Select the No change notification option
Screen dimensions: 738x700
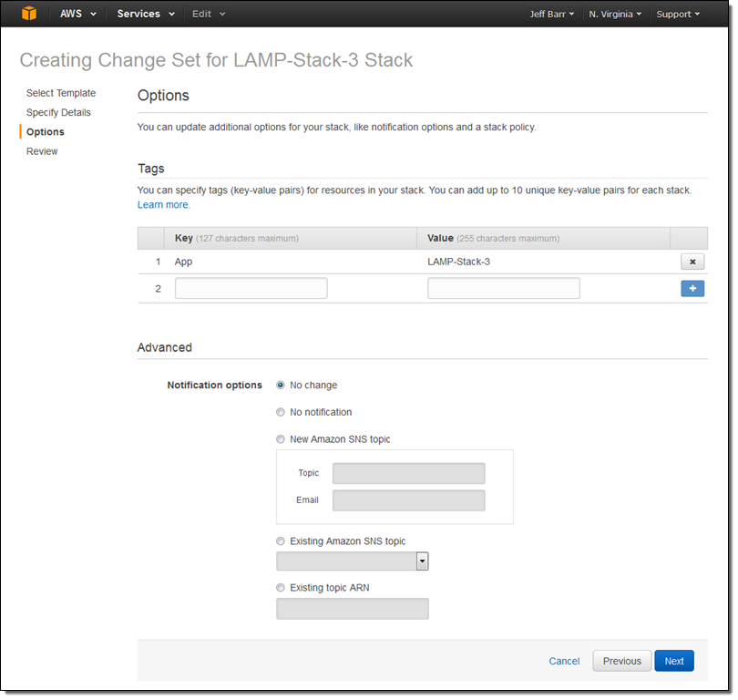281,386
